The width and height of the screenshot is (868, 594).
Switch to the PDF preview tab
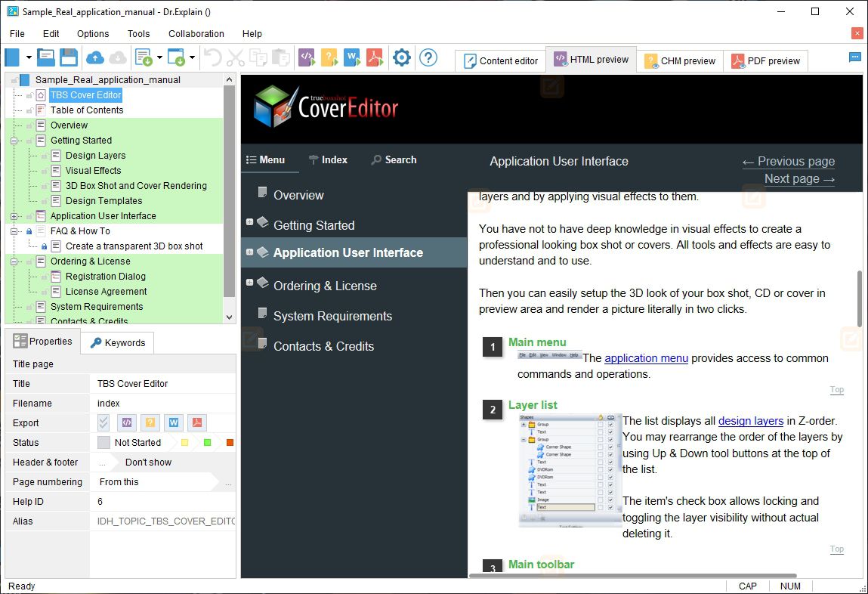point(765,61)
